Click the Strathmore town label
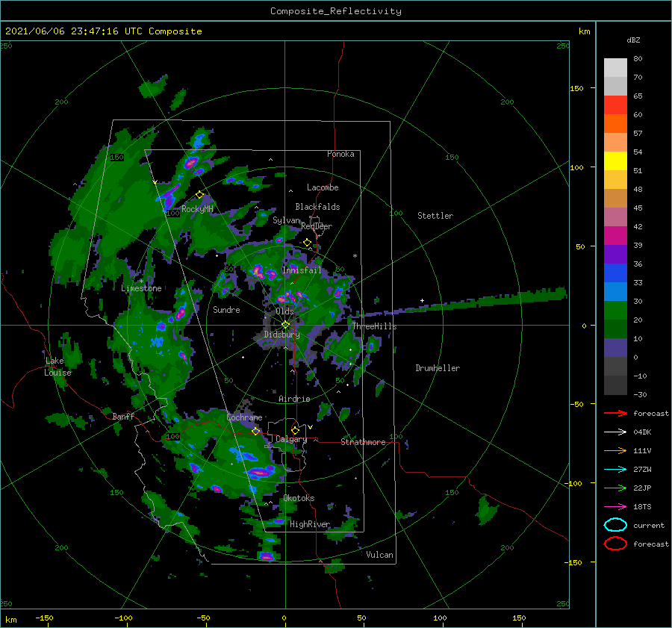Screen dimensions: 672x628 363,442
